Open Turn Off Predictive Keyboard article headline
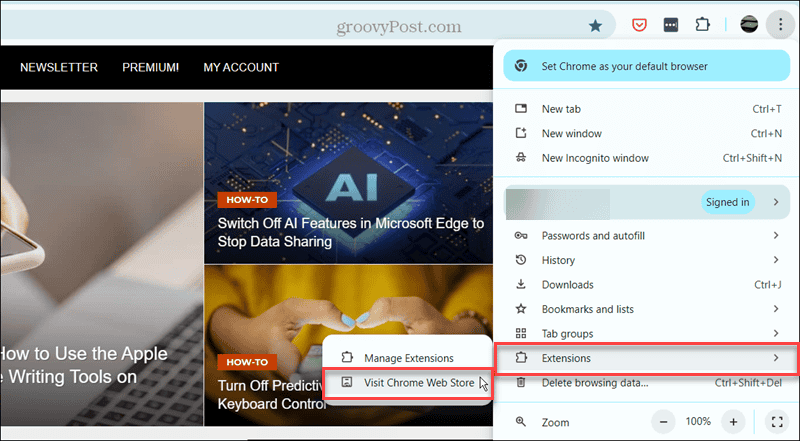Viewport: 800px width, 441px height. point(272,395)
